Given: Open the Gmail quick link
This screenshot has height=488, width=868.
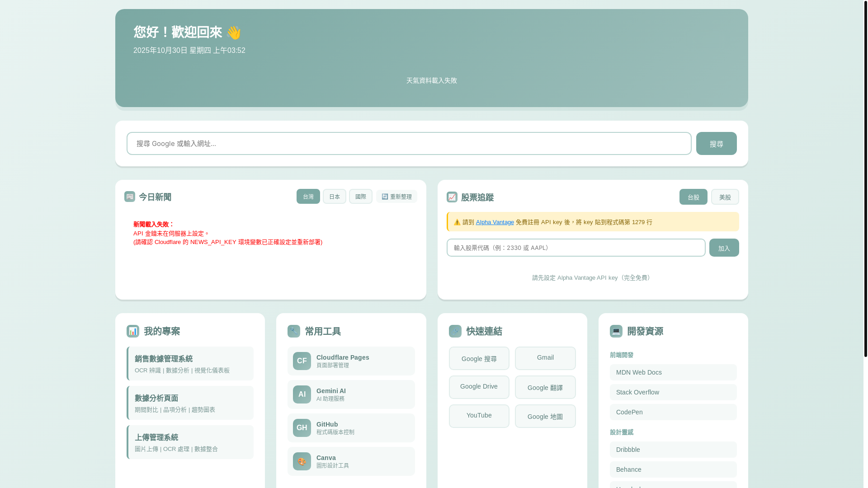Looking at the screenshot, I should pos(545,358).
